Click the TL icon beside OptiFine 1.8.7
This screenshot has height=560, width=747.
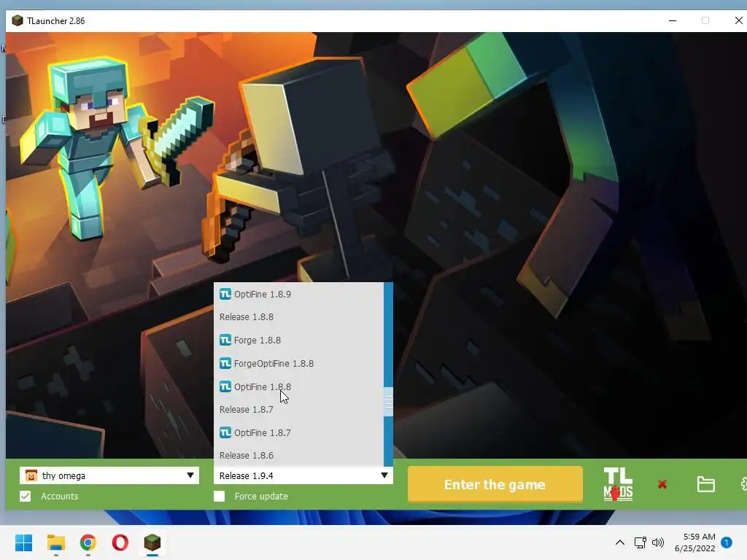point(225,432)
